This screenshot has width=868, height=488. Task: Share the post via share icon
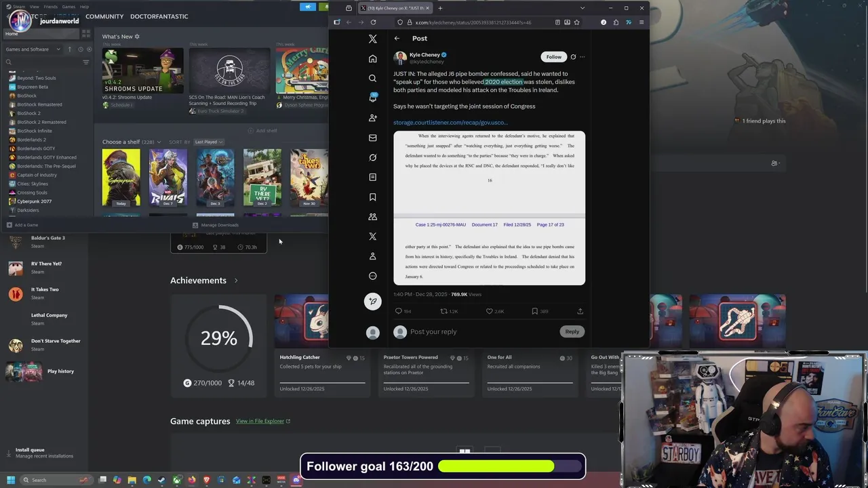(580, 311)
